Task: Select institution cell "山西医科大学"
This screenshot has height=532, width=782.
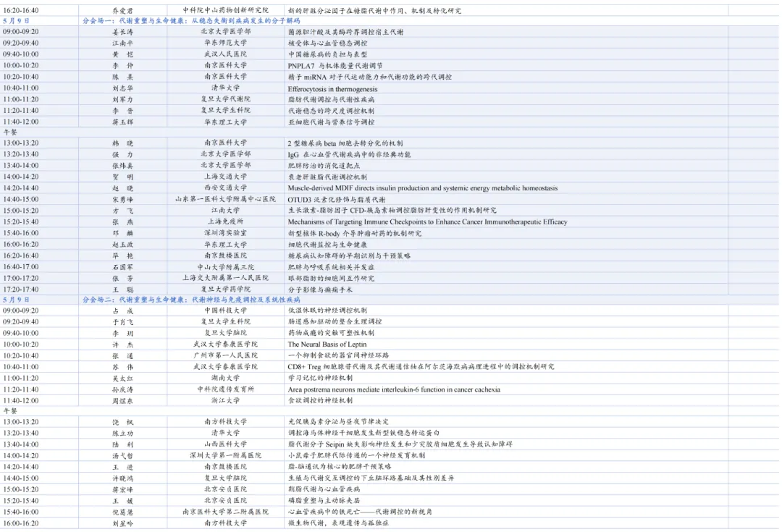Action: 225,444
